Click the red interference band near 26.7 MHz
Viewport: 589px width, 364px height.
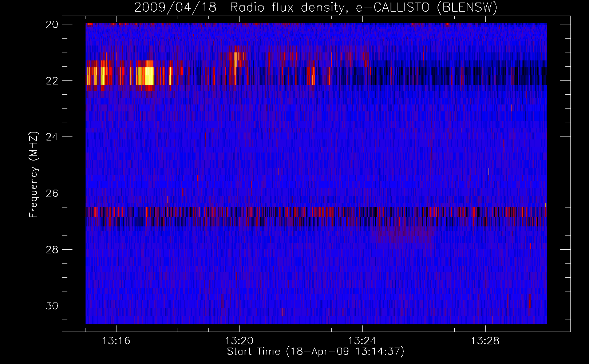(316, 212)
